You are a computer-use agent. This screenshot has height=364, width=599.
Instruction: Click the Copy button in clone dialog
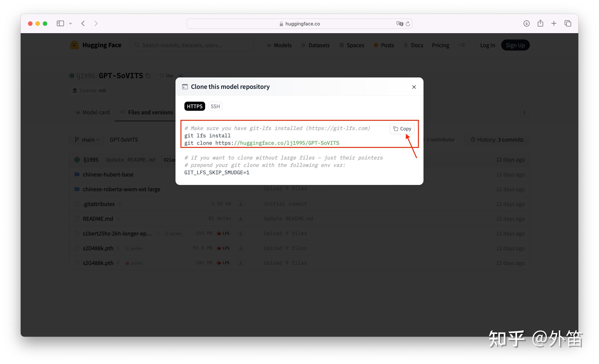coord(402,129)
